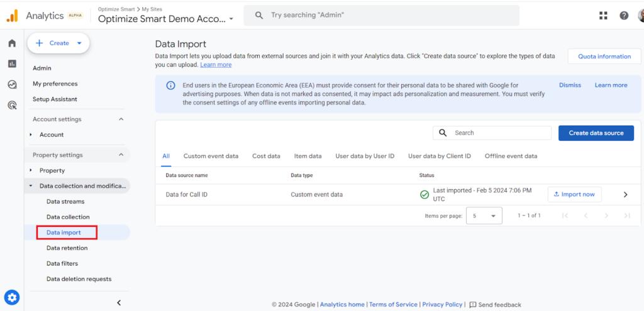Focus the data source Search field
The image size is (644, 311).
coord(492,133)
